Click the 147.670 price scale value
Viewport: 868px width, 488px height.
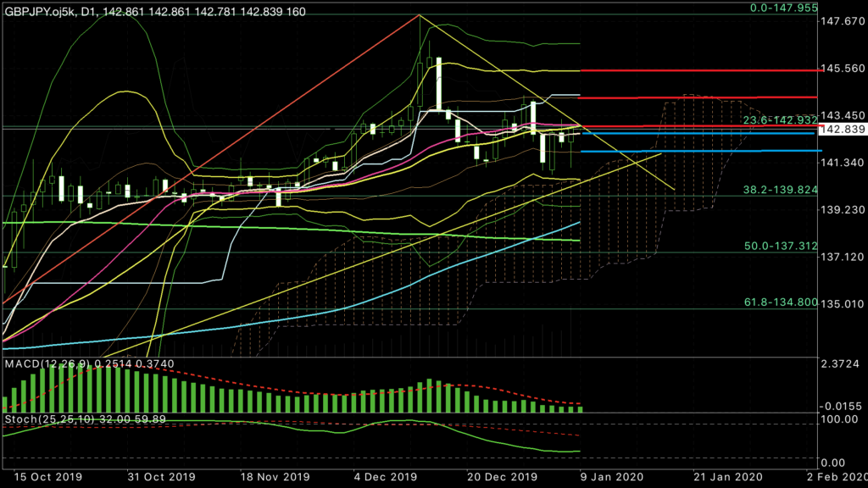coord(843,21)
